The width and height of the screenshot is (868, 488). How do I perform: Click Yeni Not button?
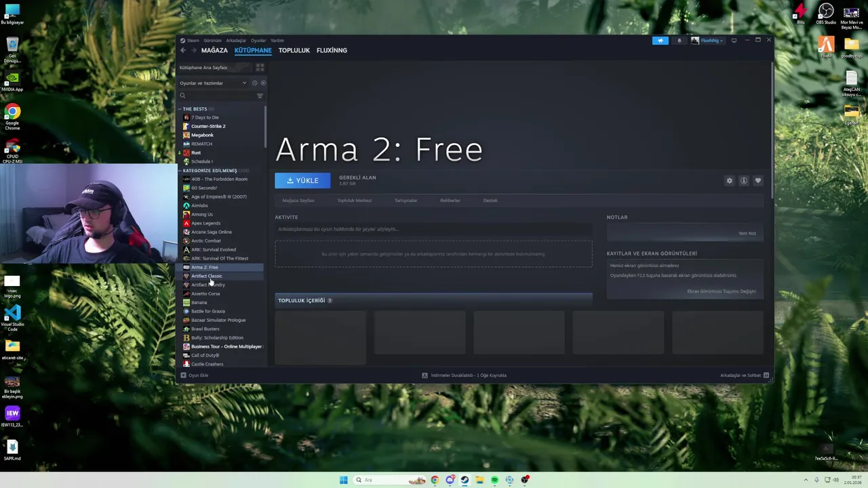coord(747,233)
